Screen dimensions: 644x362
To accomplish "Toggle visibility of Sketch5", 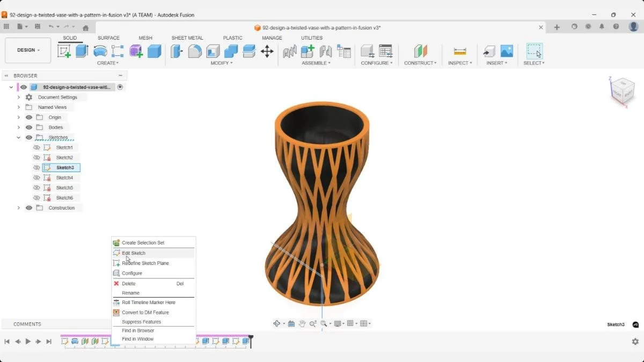I will [37, 188].
